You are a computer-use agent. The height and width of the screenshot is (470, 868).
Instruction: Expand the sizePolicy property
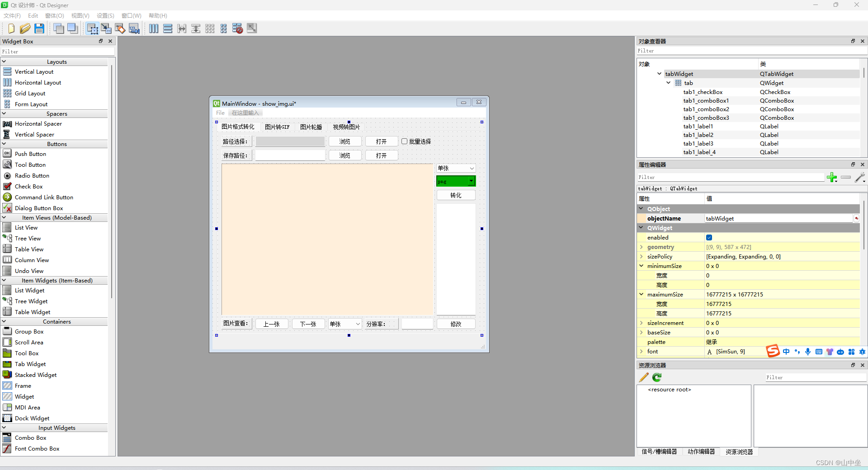coord(641,257)
